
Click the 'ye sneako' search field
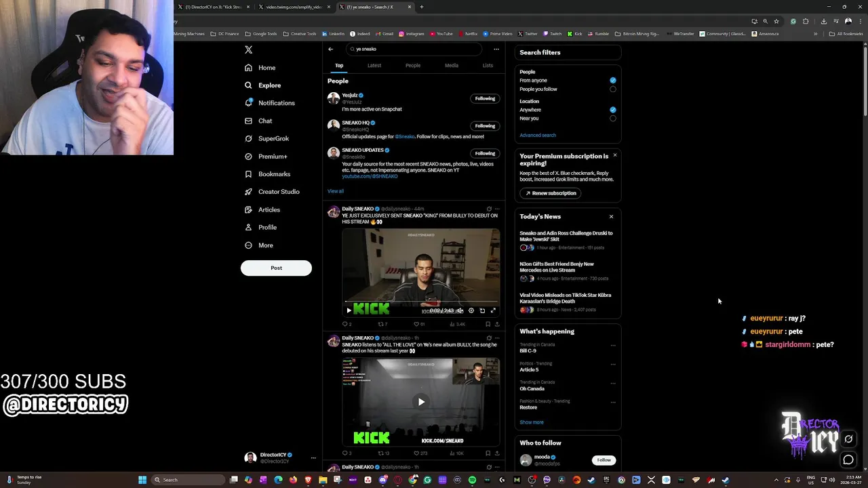[x=414, y=49]
